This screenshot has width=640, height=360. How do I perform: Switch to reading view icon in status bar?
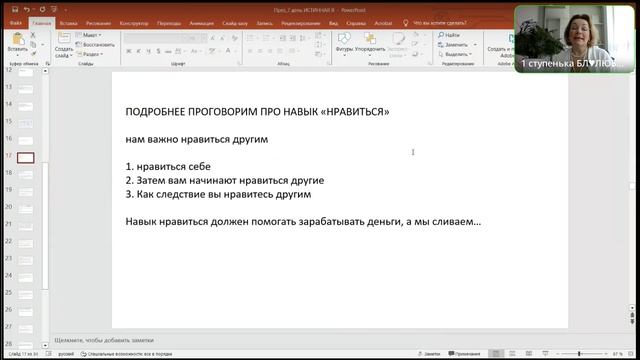(x=529, y=353)
